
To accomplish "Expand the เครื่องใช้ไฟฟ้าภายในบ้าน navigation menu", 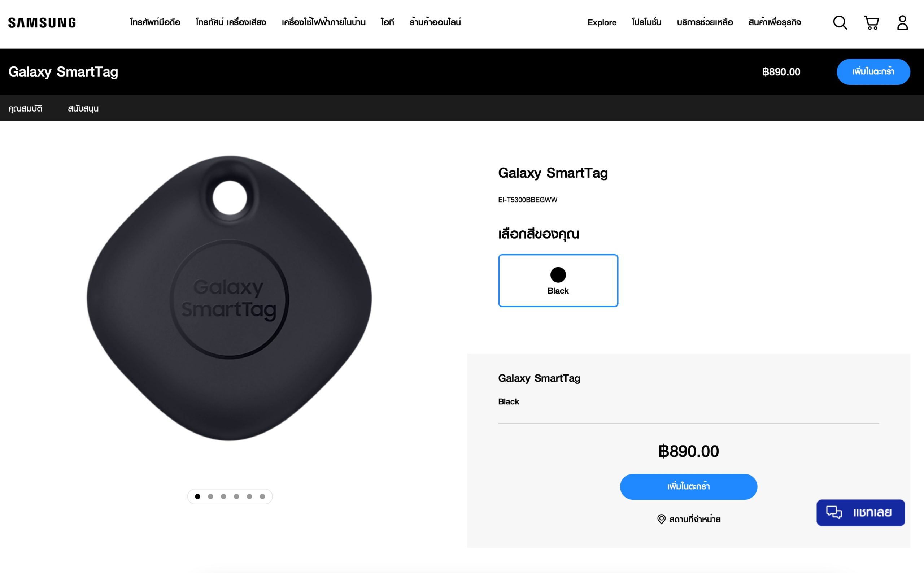I will (323, 22).
